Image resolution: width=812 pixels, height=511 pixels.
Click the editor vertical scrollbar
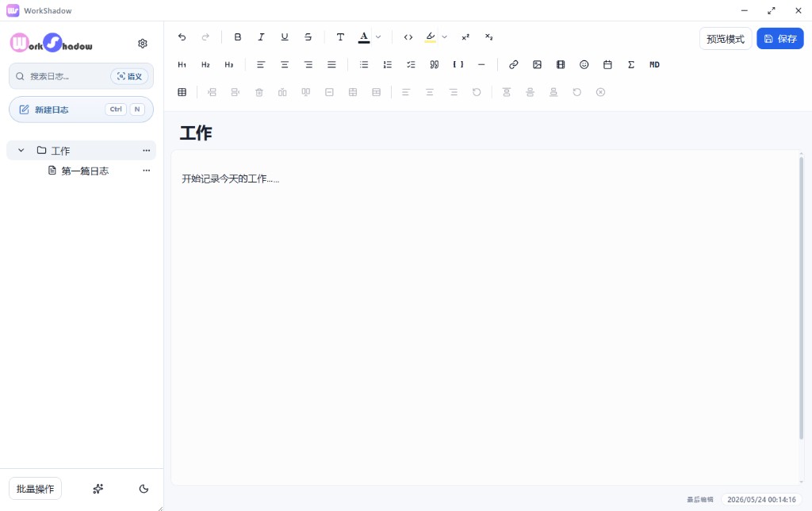(x=801, y=298)
